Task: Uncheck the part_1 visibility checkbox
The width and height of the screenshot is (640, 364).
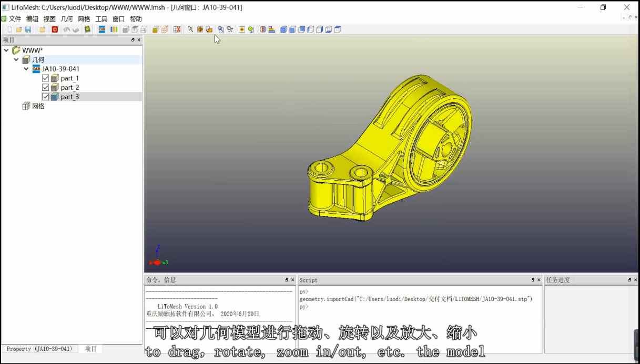Action: (45, 78)
